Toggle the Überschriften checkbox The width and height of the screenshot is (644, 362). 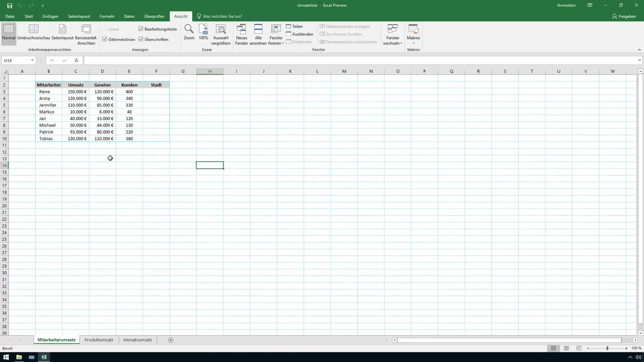(x=141, y=39)
